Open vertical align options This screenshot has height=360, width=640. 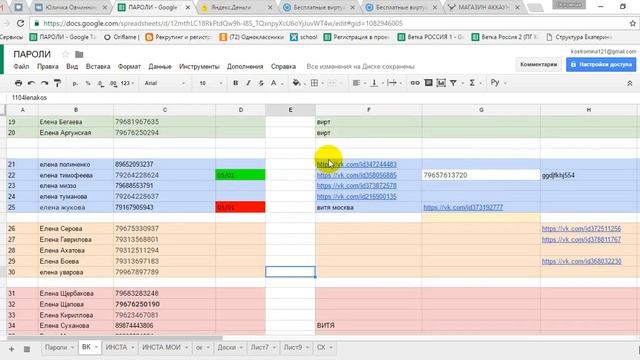pos(374,83)
